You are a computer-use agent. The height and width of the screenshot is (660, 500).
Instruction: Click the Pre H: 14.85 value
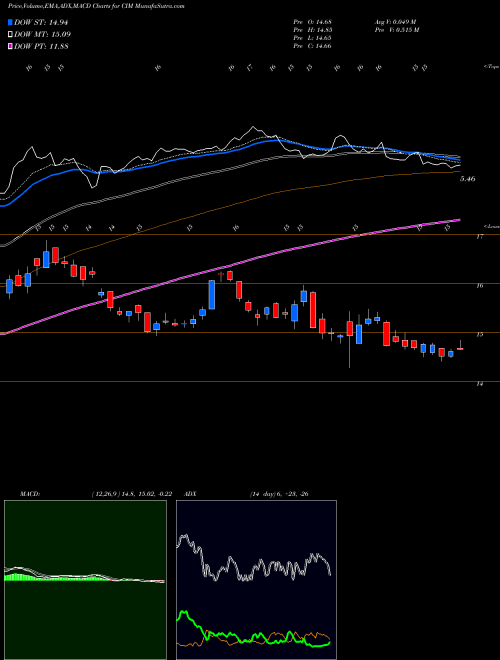tap(313, 30)
